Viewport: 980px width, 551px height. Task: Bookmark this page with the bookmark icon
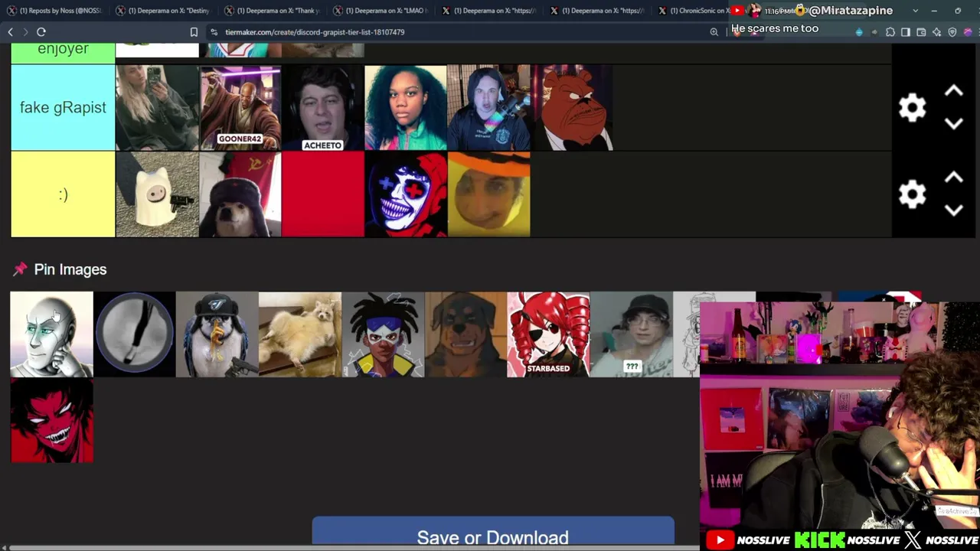coord(194,32)
